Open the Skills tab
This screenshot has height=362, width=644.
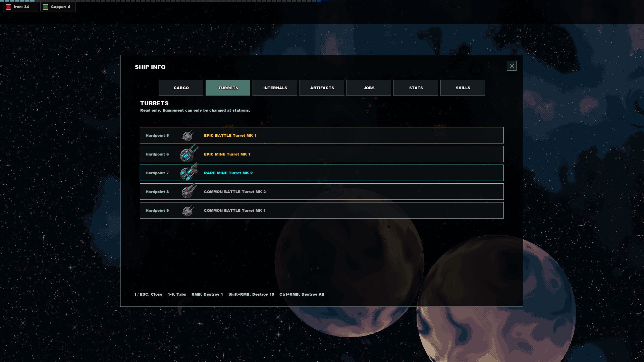(x=463, y=87)
